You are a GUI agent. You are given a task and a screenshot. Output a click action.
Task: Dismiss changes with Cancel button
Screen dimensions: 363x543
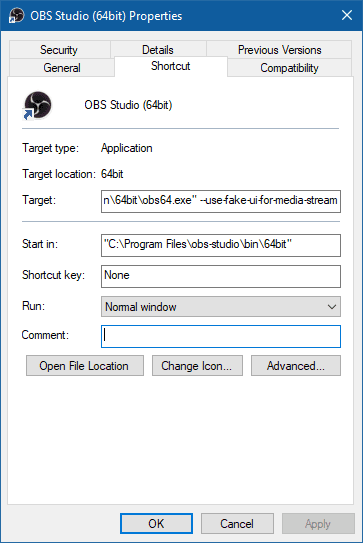(x=237, y=524)
